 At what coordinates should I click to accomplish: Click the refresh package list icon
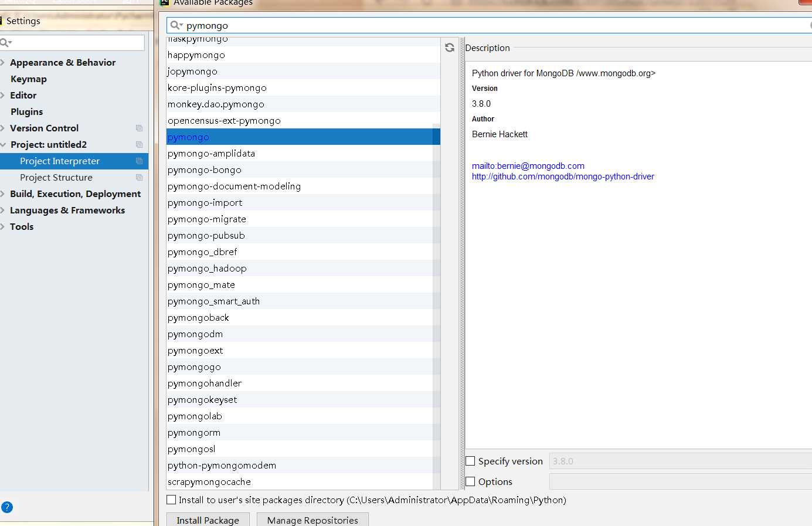point(450,47)
